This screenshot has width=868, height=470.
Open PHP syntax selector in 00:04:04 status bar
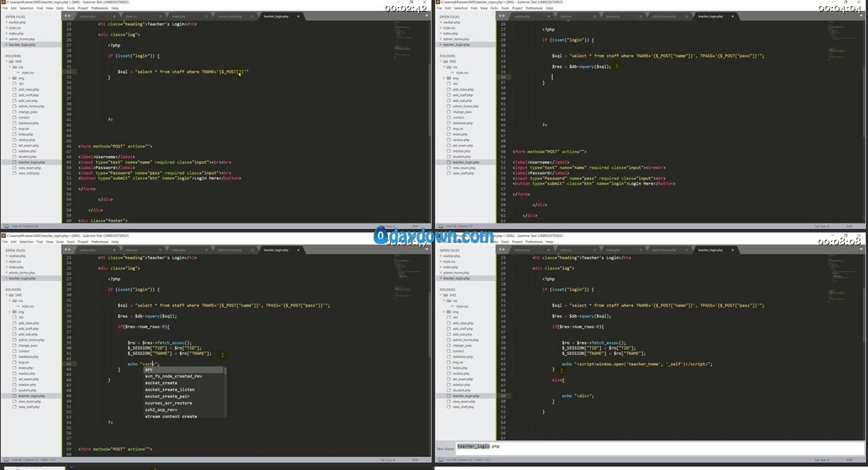[850, 225]
